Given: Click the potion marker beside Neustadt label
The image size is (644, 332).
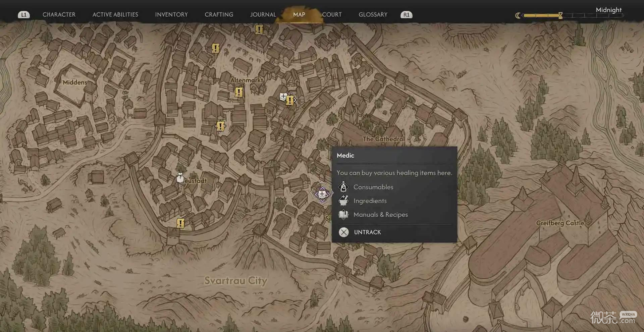Looking at the screenshot, I should coord(180,178).
